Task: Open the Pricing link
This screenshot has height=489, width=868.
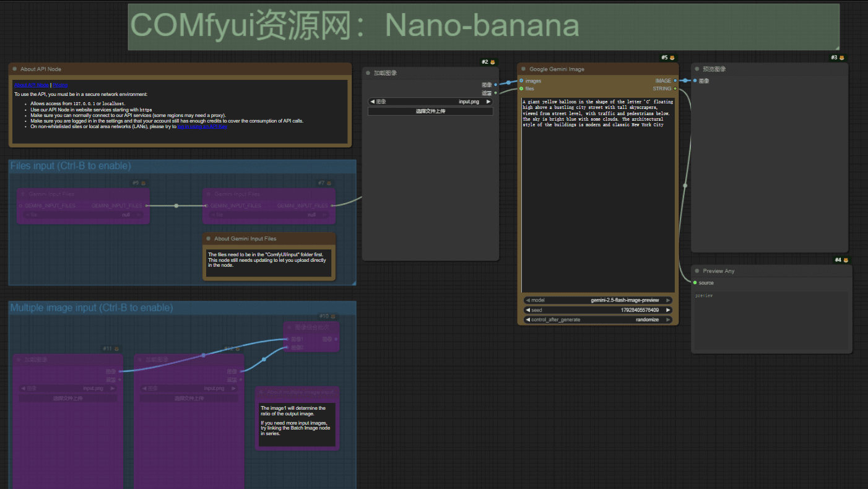Action: [60, 85]
